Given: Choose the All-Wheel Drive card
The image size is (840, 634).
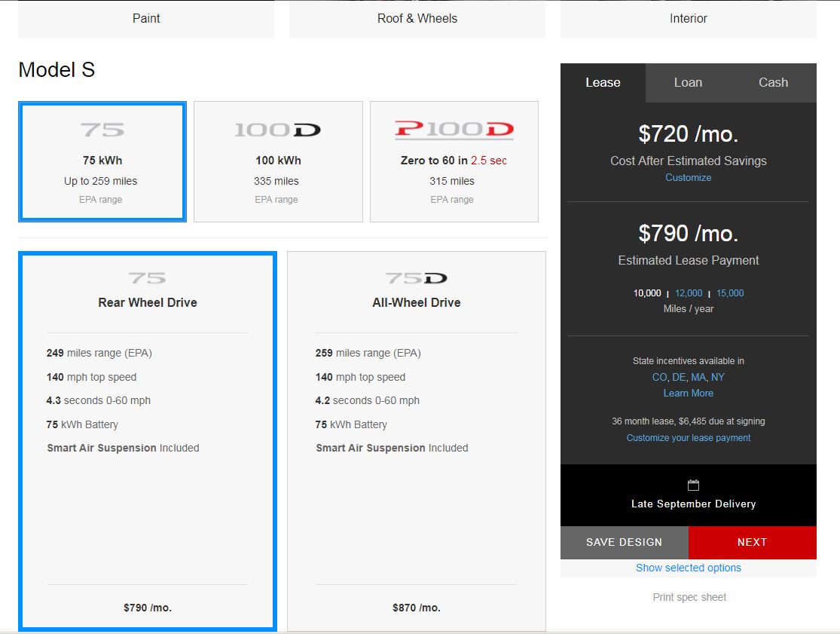Looking at the screenshot, I should 416,440.
